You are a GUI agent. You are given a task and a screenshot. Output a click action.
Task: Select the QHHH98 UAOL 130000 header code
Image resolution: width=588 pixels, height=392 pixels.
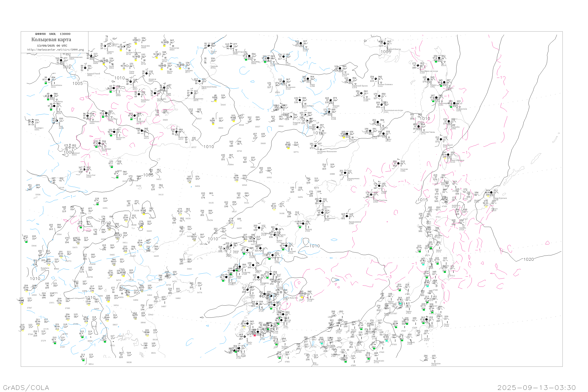[x=53, y=34]
